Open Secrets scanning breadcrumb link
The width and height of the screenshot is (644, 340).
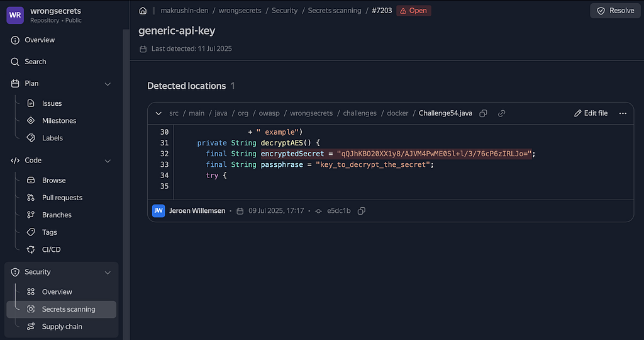pos(335,11)
